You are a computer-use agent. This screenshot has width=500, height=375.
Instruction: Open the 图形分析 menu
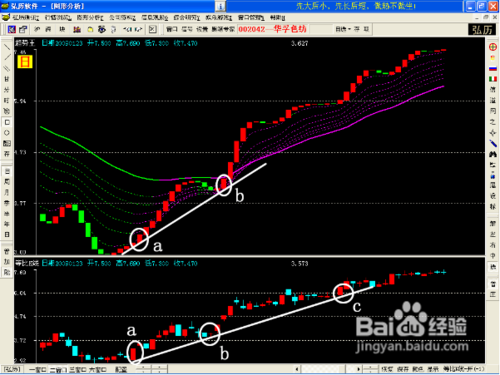90,17
